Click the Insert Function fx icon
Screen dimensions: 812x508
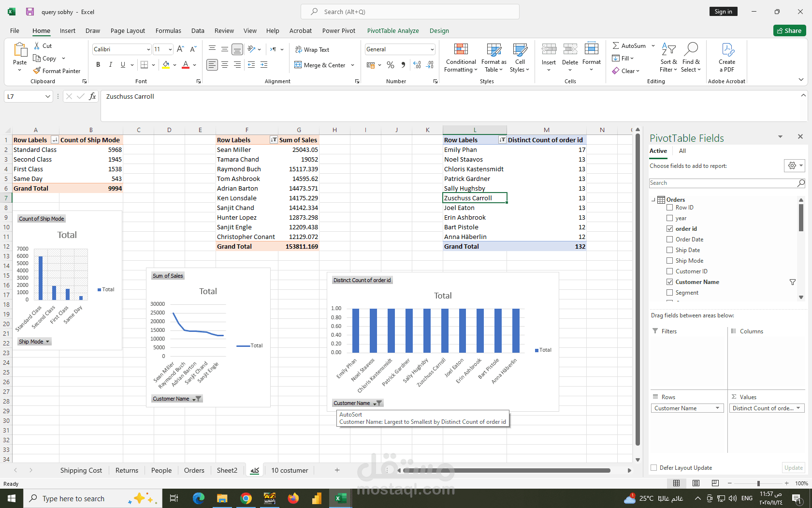tap(92, 96)
